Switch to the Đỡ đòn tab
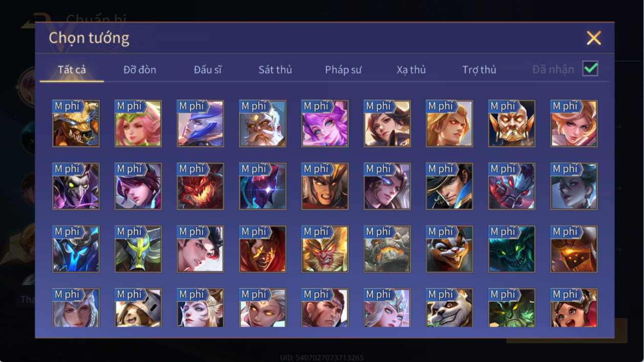 click(x=140, y=70)
